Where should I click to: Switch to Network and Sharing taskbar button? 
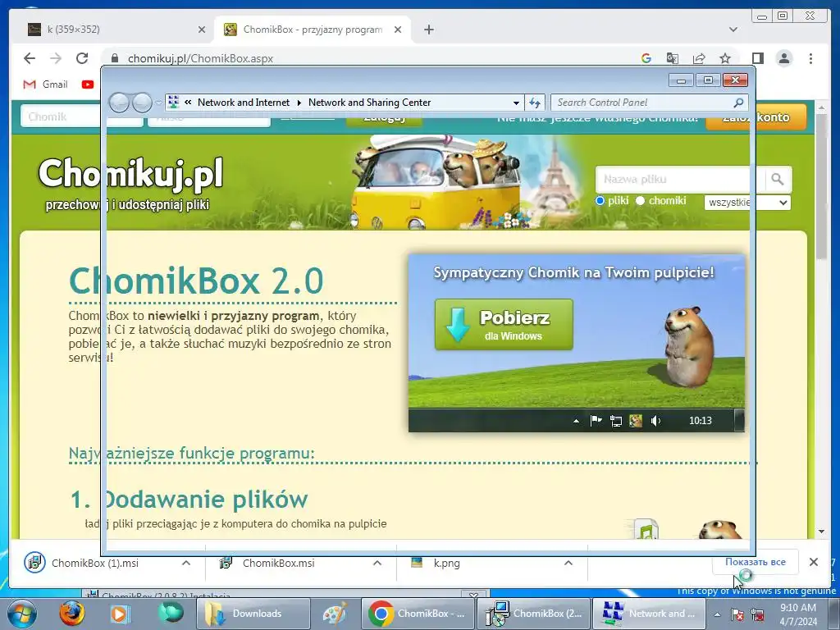click(650, 614)
